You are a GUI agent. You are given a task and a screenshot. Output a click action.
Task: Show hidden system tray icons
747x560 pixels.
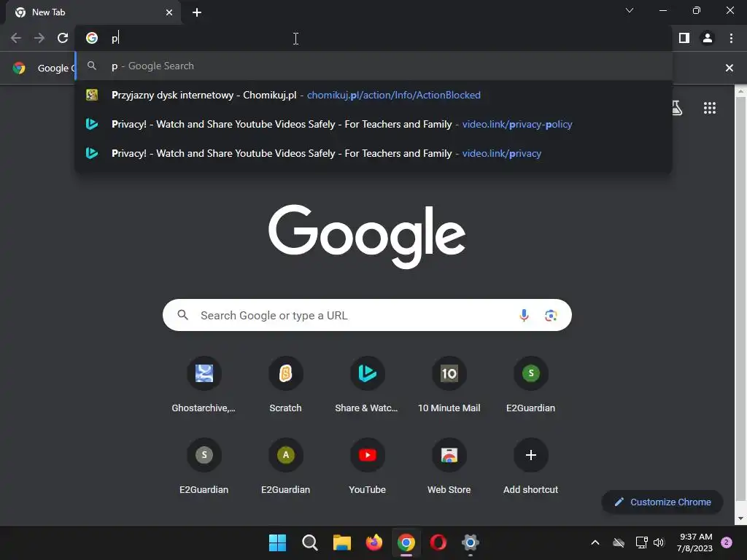click(x=595, y=542)
